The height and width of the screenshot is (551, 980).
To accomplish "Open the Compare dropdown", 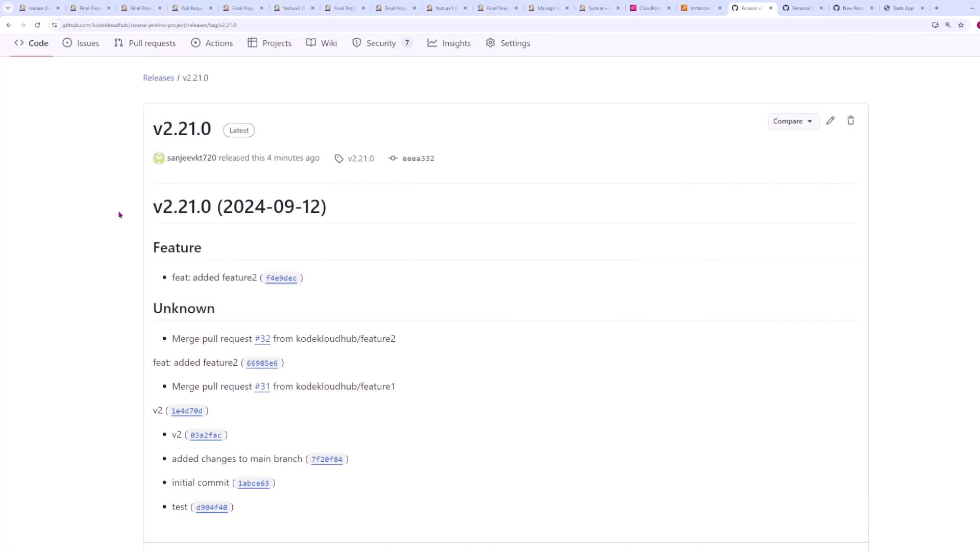I will pos(793,121).
